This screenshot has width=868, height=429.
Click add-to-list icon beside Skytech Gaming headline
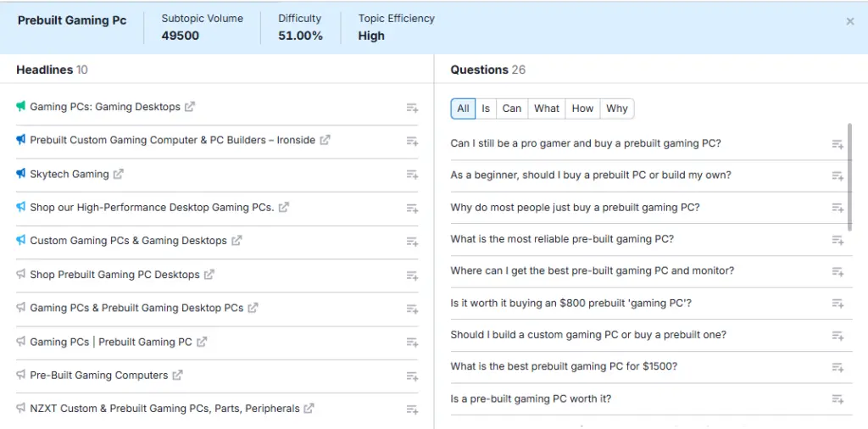[x=412, y=175]
